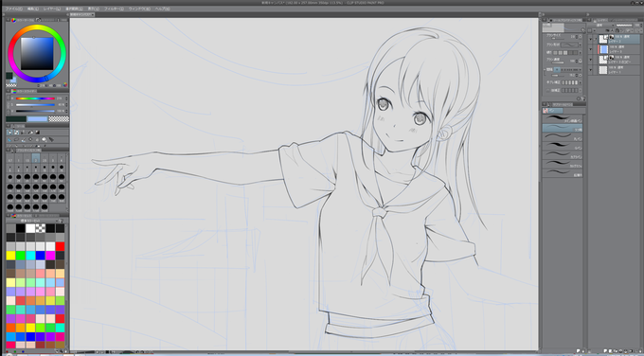Choose the 60 brush size preset ending the third row
The image size is (644, 356).
(62, 178)
